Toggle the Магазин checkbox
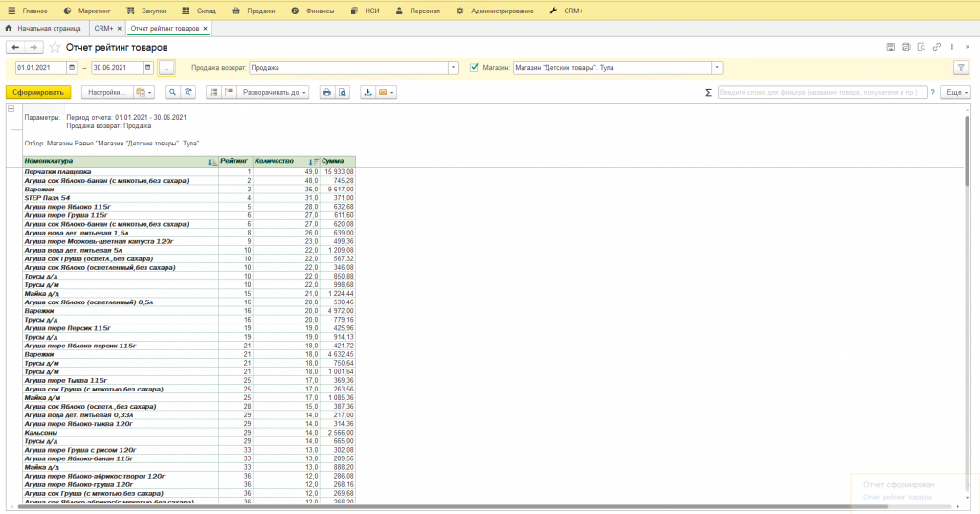Image resolution: width=980 pixels, height=514 pixels. click(474, 68)
